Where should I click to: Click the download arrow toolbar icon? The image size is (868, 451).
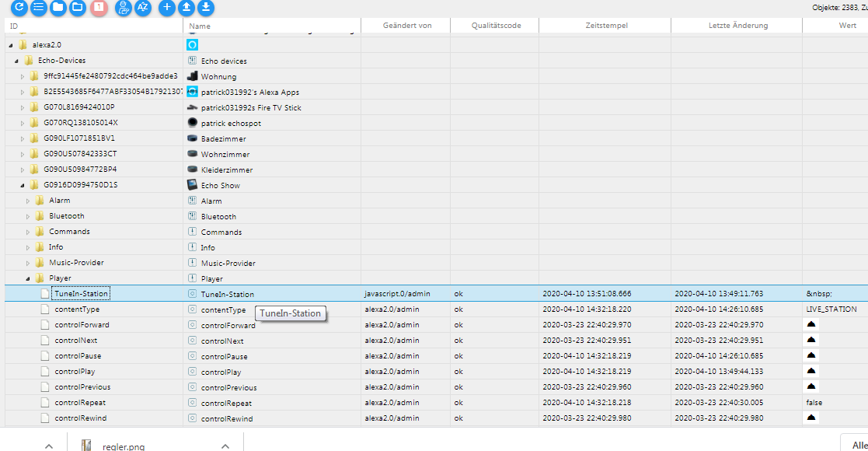(206, 7)
